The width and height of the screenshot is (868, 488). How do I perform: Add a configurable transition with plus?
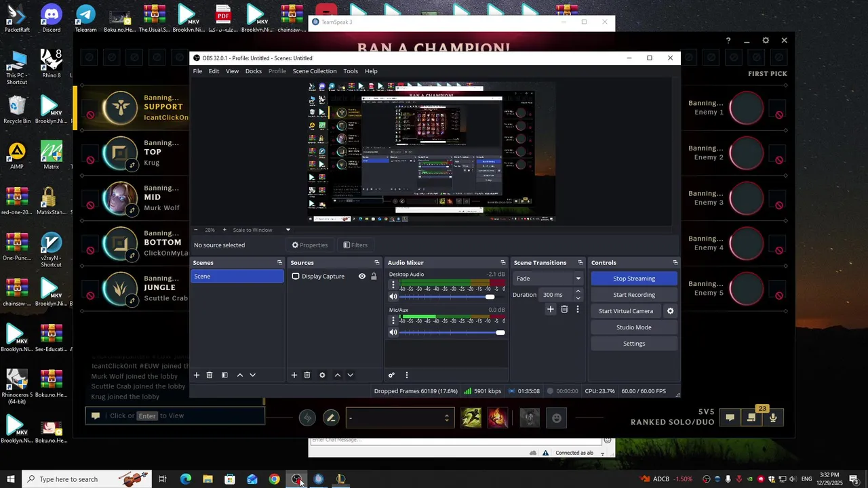pyautogui.click(x=551, y=309)
